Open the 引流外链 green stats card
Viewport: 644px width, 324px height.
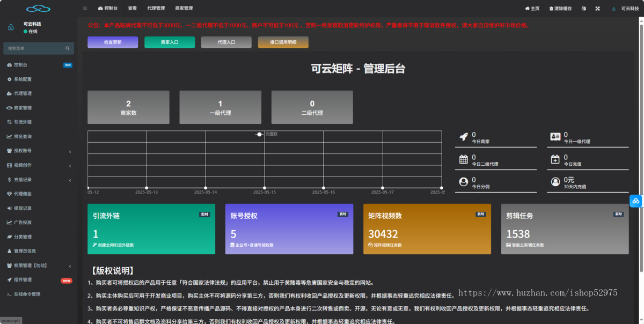click(x=151, y=229)
